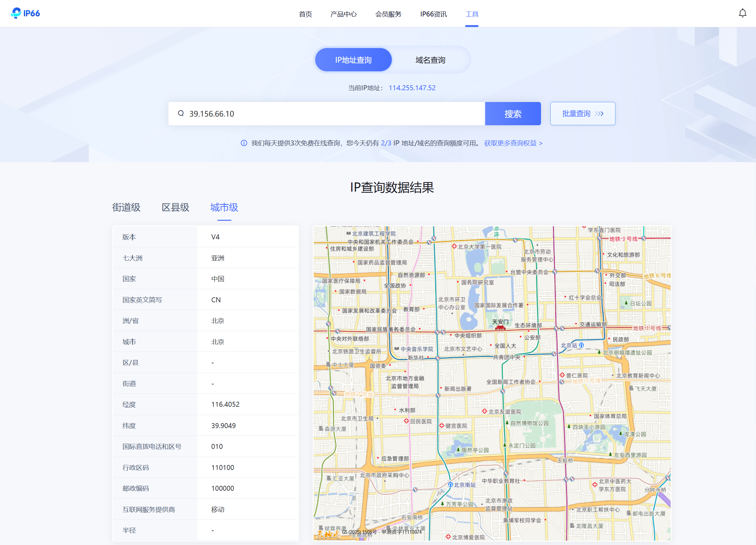Screen dimensions: 756x545
Task: Open the IP66资讯 menu
Action: [x=433, y=14]
